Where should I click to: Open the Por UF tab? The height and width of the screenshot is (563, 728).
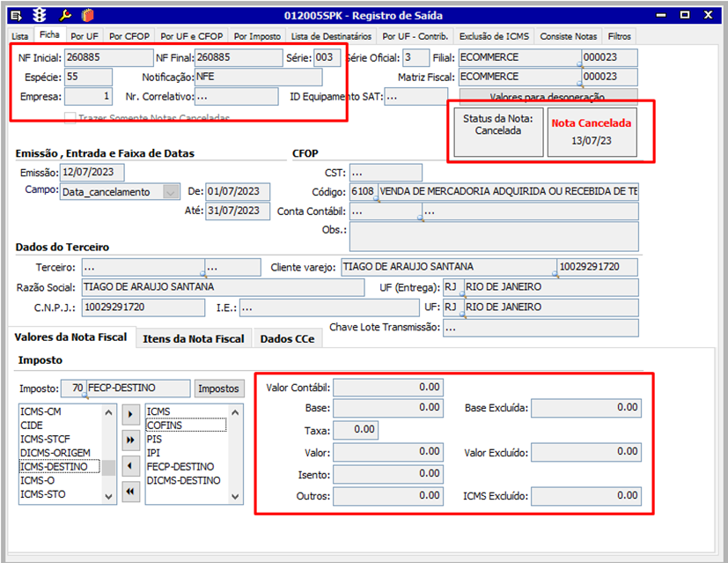coord(85,36)
